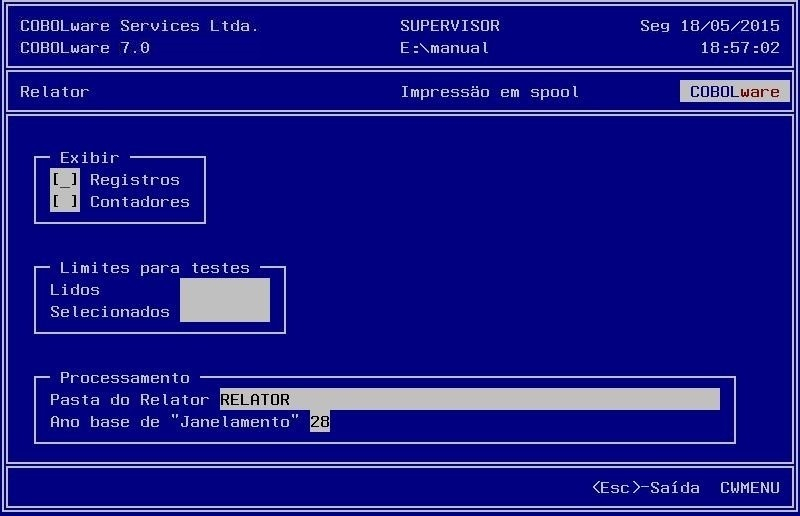Click the Ano base de "Janelamento" label
The image size is (800, 516).
(x=174, y=422)
